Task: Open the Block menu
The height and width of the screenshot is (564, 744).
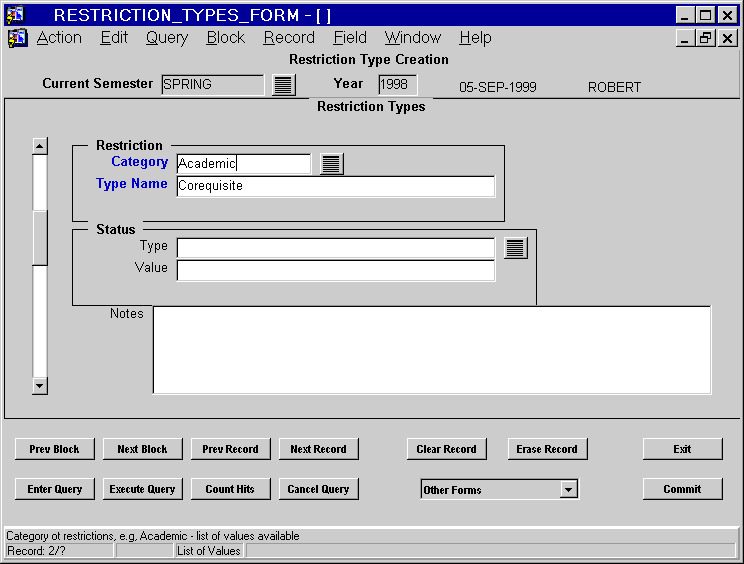Action: click(226, 37)
